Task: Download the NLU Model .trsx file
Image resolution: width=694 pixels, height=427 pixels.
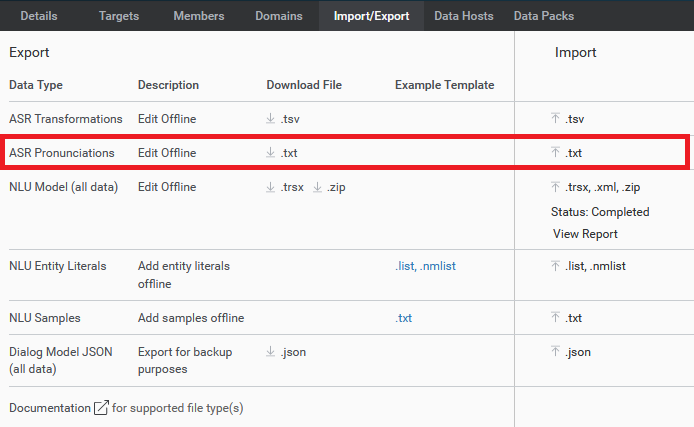Action: click(x=286, y=187)
